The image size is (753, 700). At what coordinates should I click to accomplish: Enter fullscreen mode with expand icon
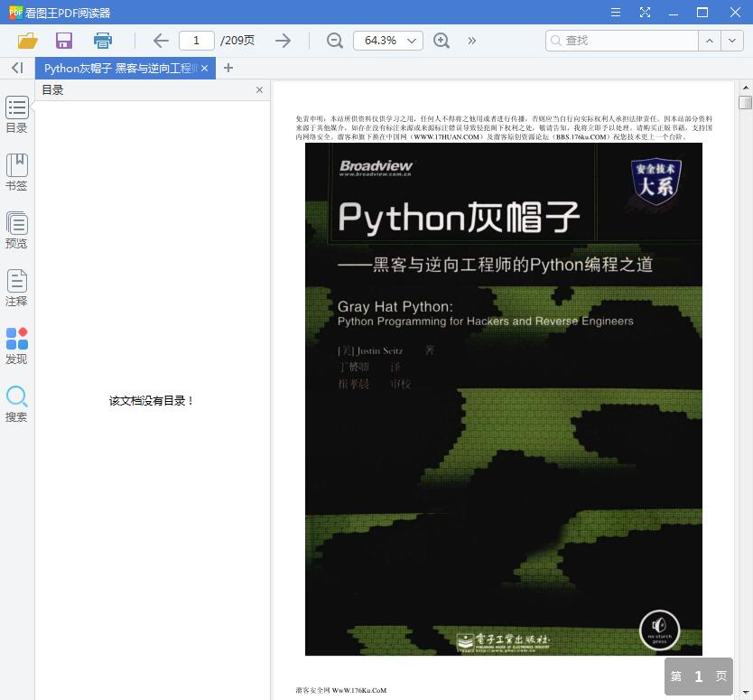[x=645, y=13]
